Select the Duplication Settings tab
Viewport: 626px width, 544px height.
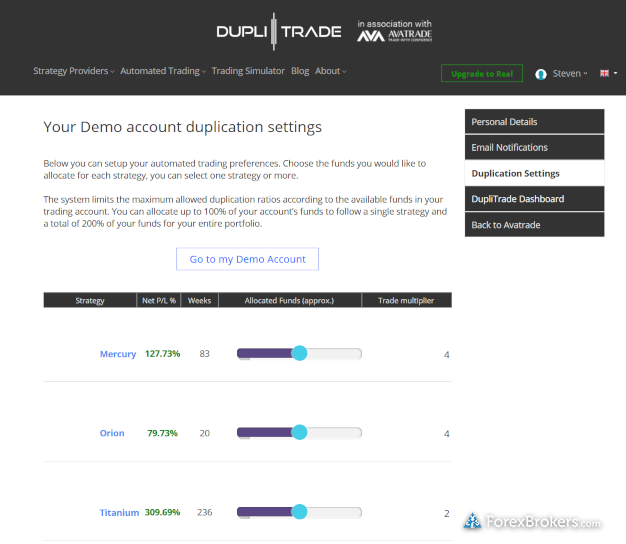click(534, 173)
